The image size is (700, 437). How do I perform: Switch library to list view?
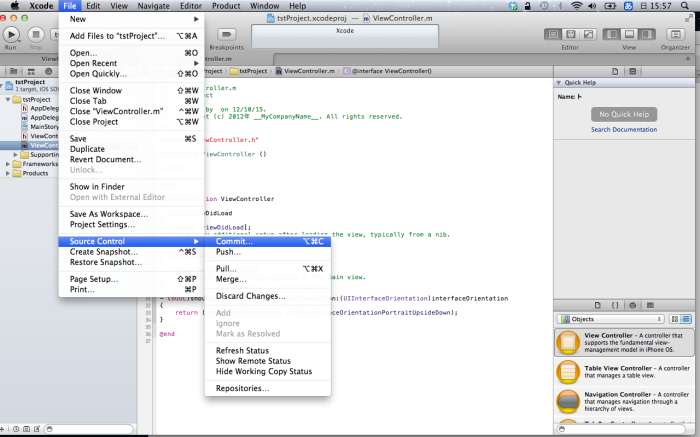[686, 319]
